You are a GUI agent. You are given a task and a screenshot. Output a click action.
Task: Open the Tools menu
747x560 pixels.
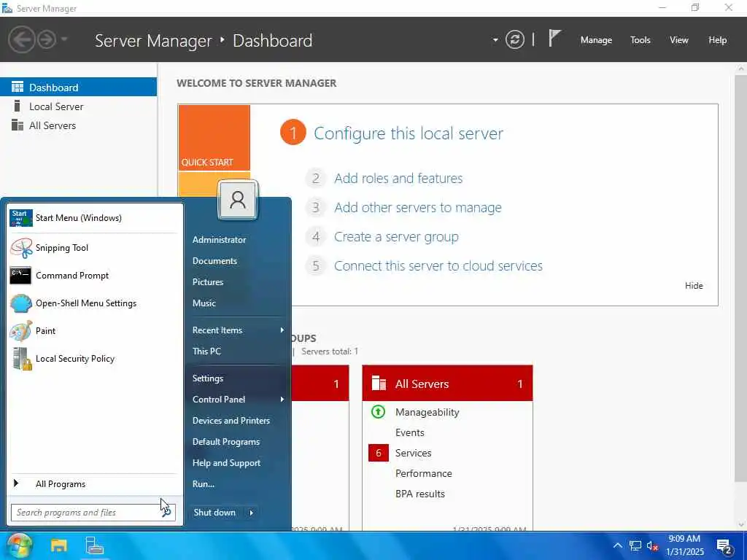coord(640,40)
